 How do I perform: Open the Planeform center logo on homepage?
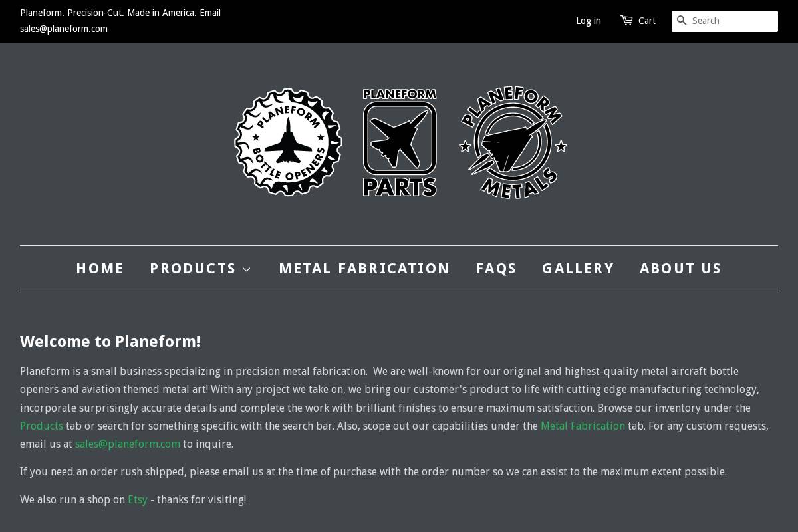coord(399,142)
